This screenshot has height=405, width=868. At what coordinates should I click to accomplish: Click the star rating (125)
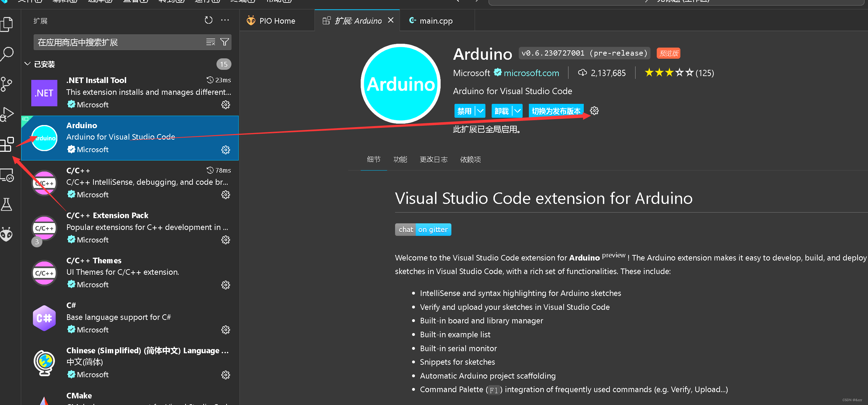[x=679, y=73]
